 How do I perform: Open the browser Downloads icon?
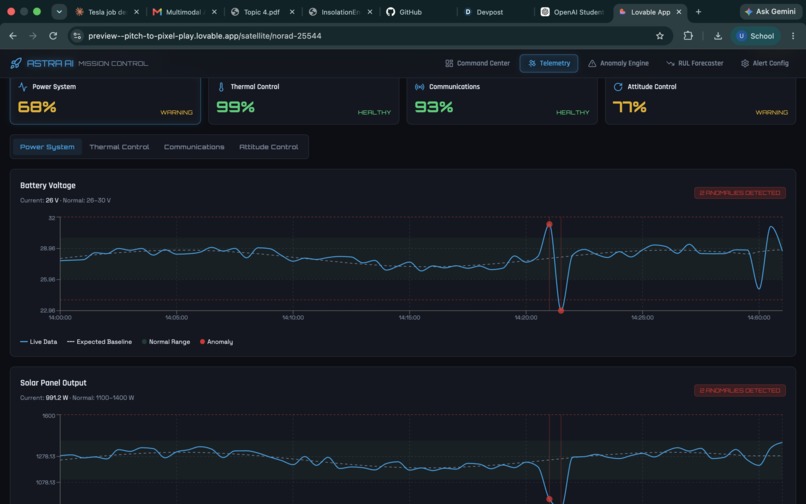[718, 36]
